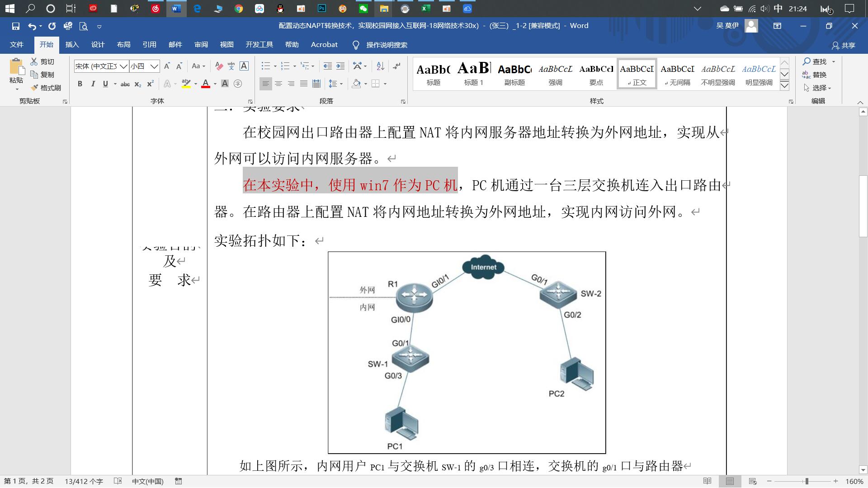Click 查找 (Find) in the editing group
868x488 pixels.
tap(819, 61)
